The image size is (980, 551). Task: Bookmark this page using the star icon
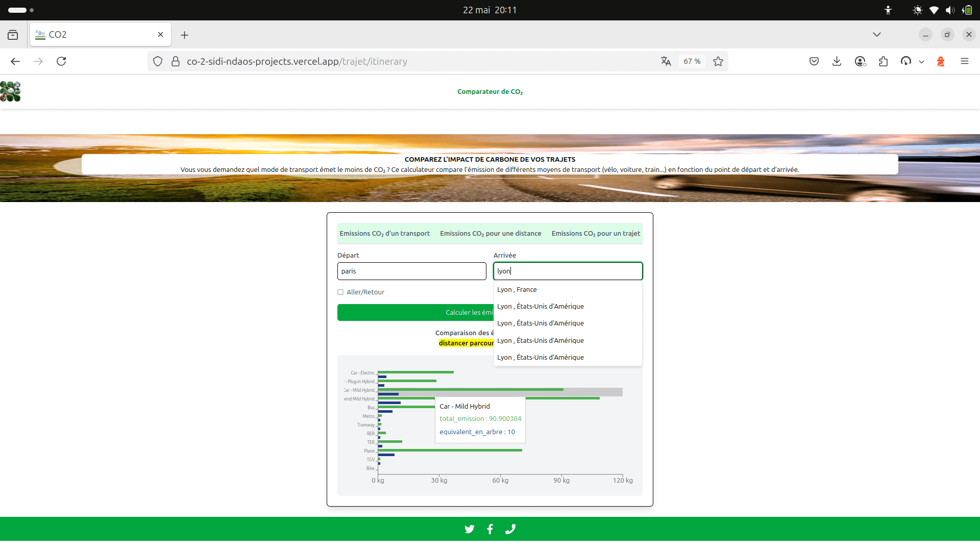tap(718, 61)
